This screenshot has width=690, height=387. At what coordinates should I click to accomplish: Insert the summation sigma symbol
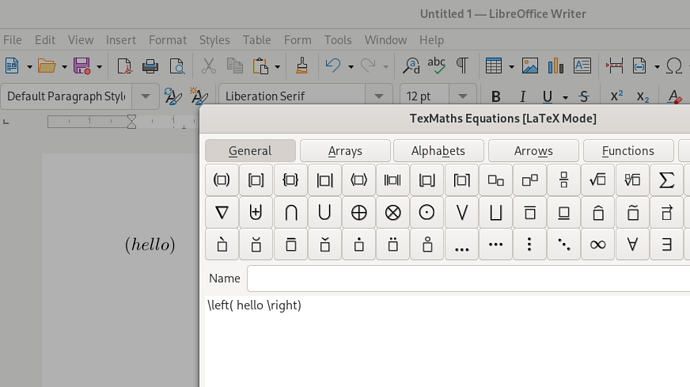click(x=667, y=180)
